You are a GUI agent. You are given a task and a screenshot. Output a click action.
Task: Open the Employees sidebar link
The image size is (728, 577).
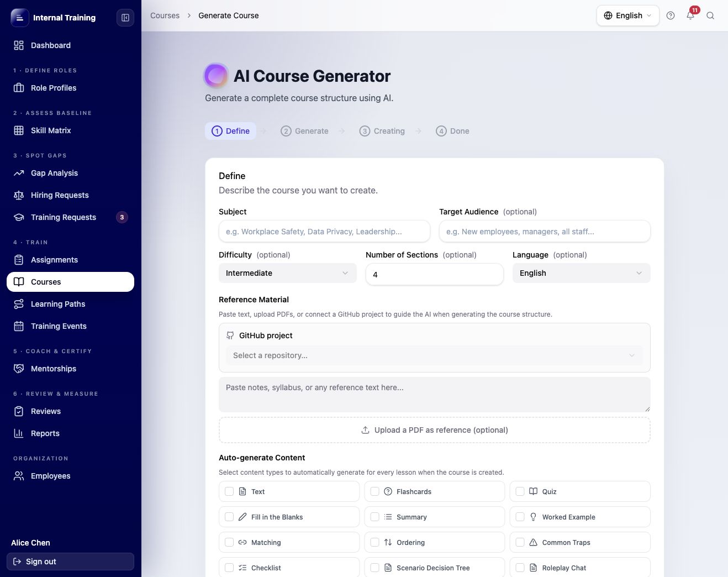(70, 476)
